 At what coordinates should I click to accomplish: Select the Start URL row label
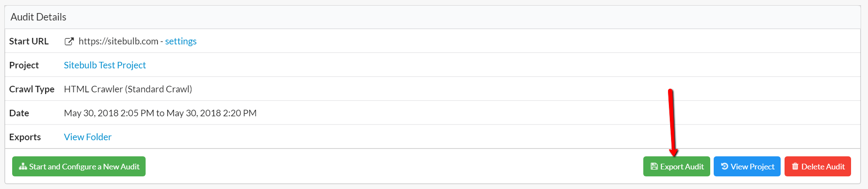click(29, 41)
